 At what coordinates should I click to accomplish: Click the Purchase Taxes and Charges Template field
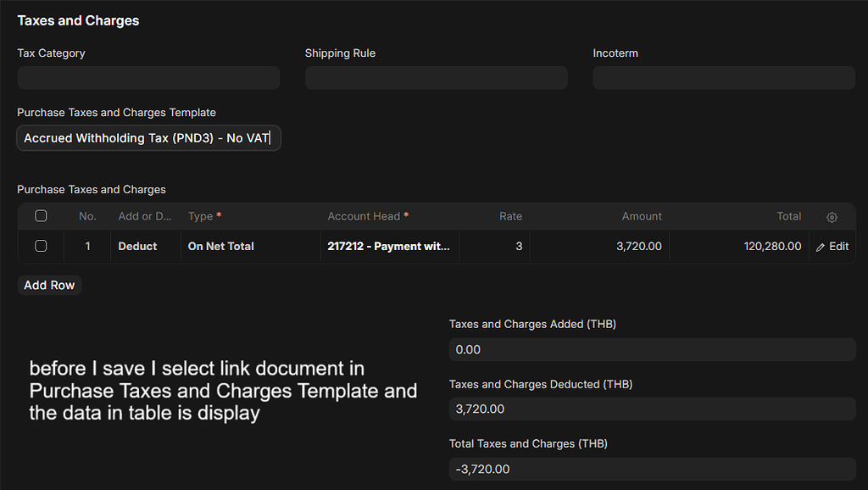pyautogui.click(x=148, y=138)
